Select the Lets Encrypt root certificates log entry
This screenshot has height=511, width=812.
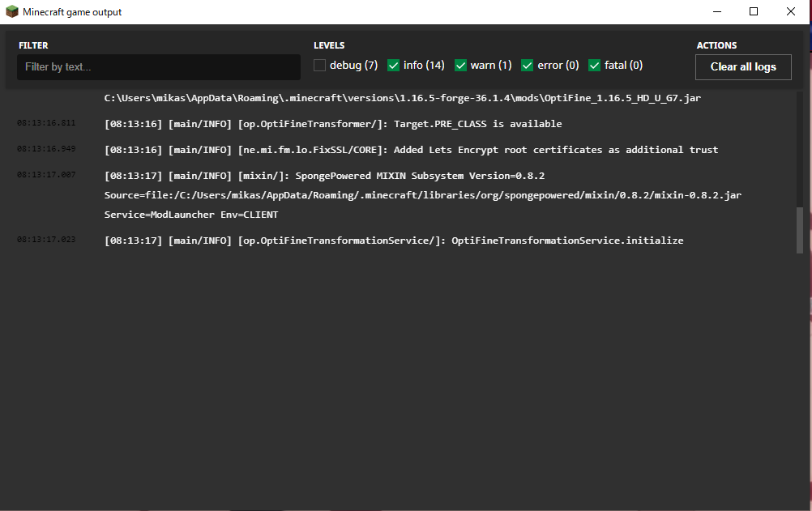click(x=411, y=150)
